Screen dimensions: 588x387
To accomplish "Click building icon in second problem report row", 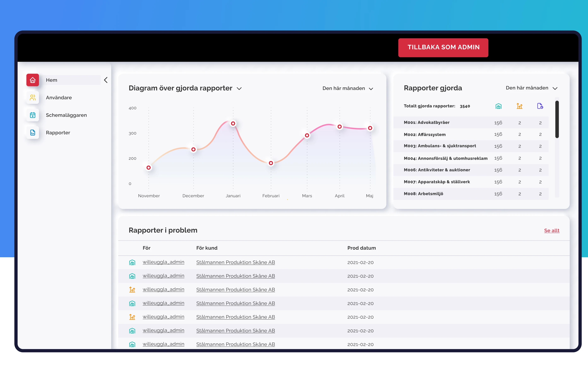I will click(132, 276).
